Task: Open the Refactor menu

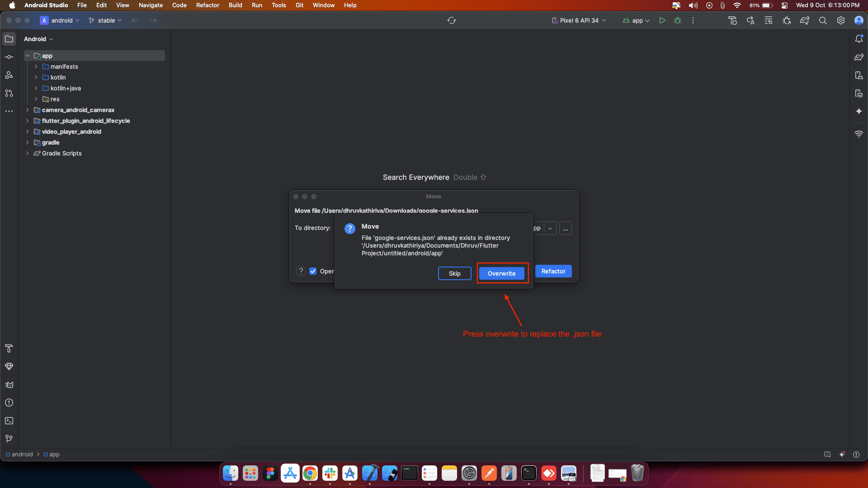Action: point(208,5)
